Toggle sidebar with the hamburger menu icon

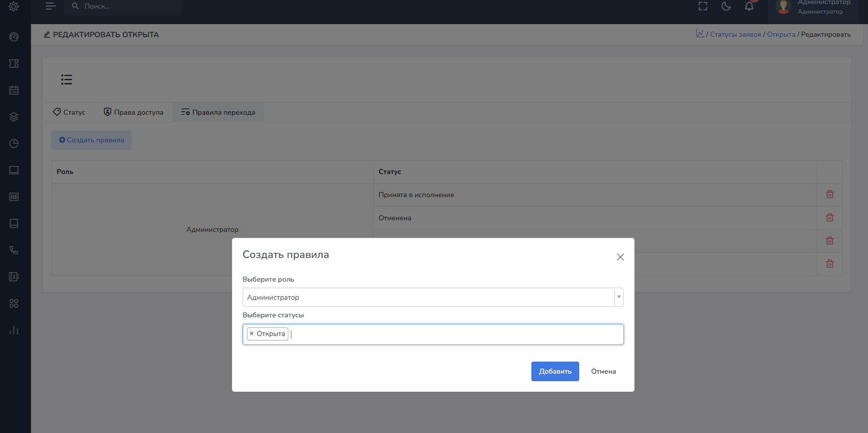(50, 6)
